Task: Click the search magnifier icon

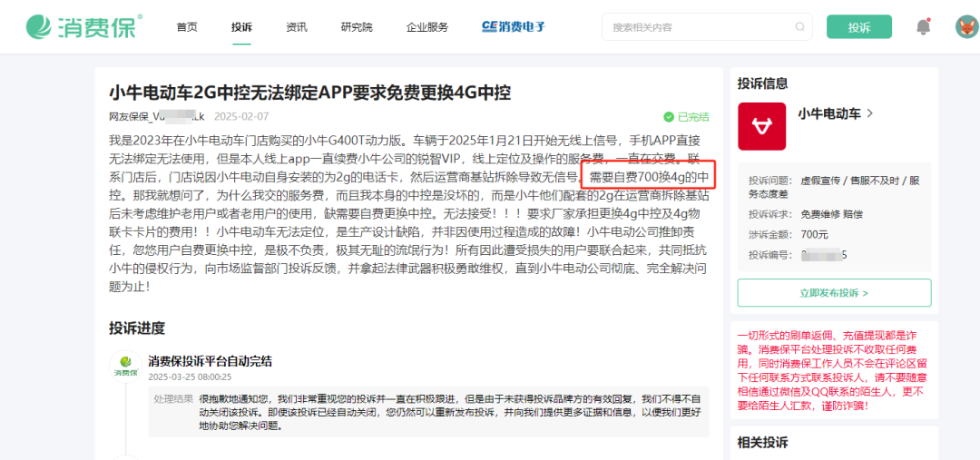Action: pos(800,27)
